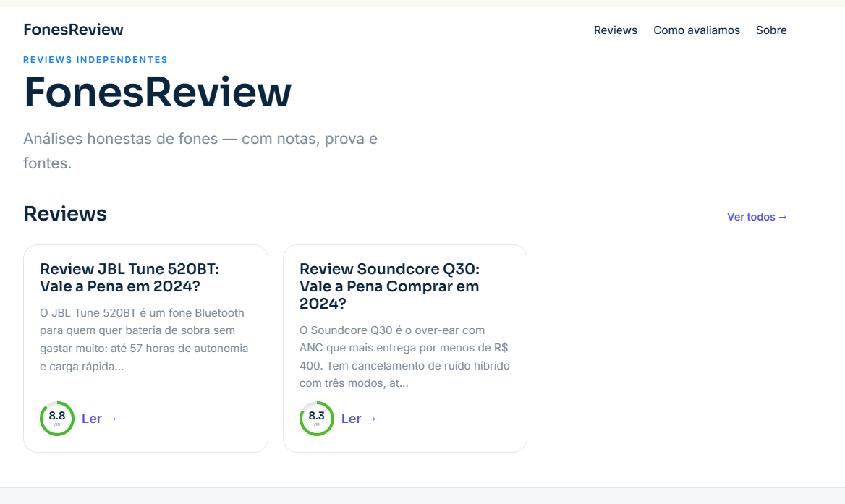Select the Soundcore Q30 description text
The width and height of the screenshot is (845, 504).
(x=404, y=356)
